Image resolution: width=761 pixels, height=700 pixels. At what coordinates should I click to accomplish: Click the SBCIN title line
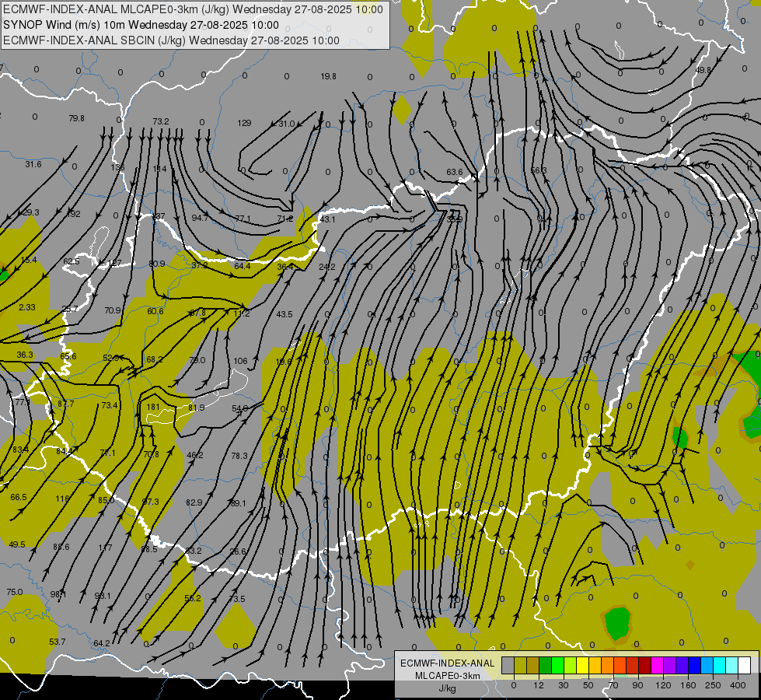(x=171, y=40)
